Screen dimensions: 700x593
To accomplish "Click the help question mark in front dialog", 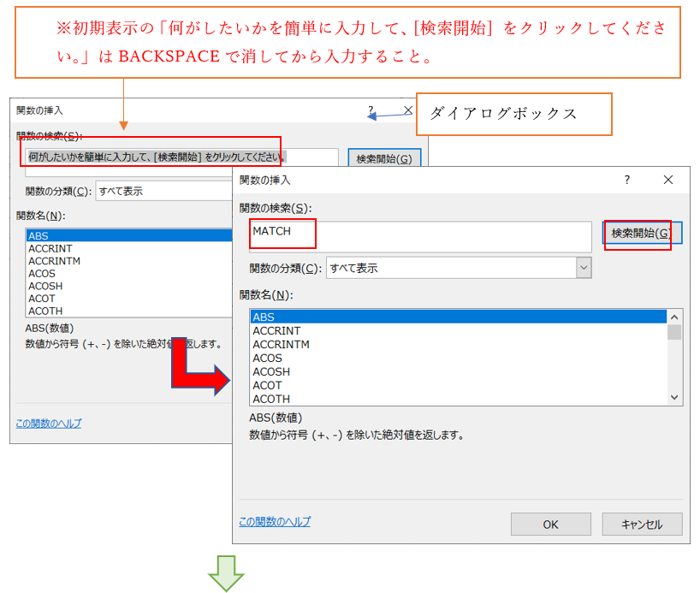I will (626, 180).
